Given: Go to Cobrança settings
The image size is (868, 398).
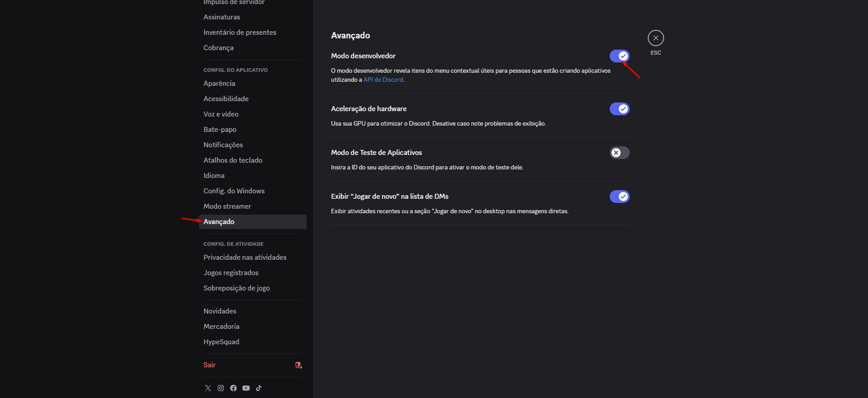Looking at the screenshot, I should 253,48.
